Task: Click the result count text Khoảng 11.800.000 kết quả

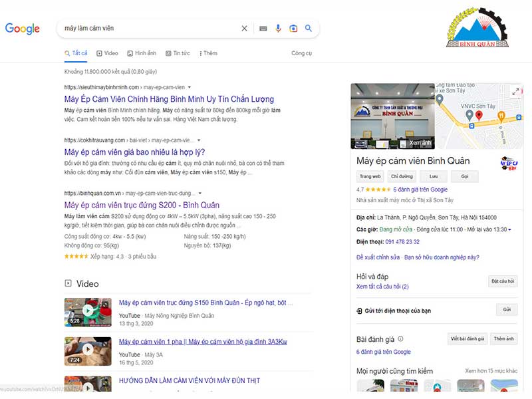Action: tap(110, 72)
